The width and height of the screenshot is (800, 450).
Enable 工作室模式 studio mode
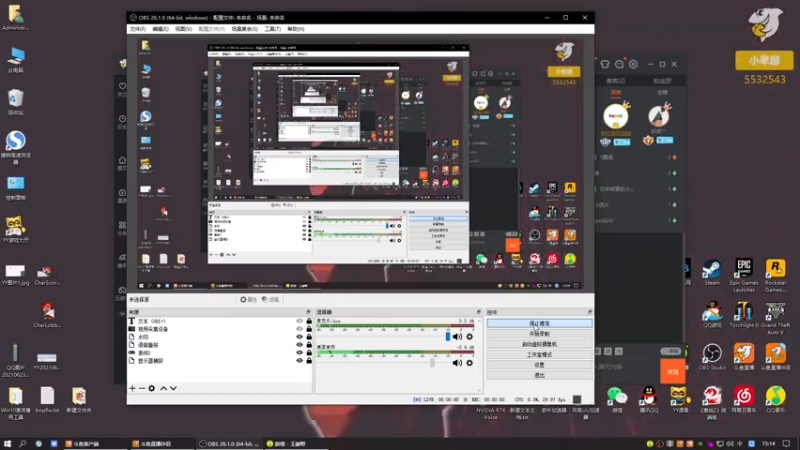coord(539,355)
